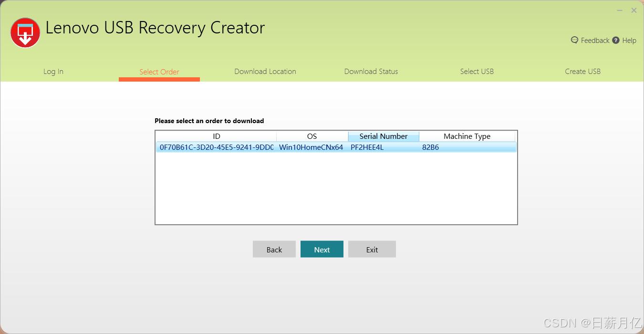The height and width of the screenshot is (334, 644).
Task: Close the Recovery Creator window
Action: tap(634, 10)
